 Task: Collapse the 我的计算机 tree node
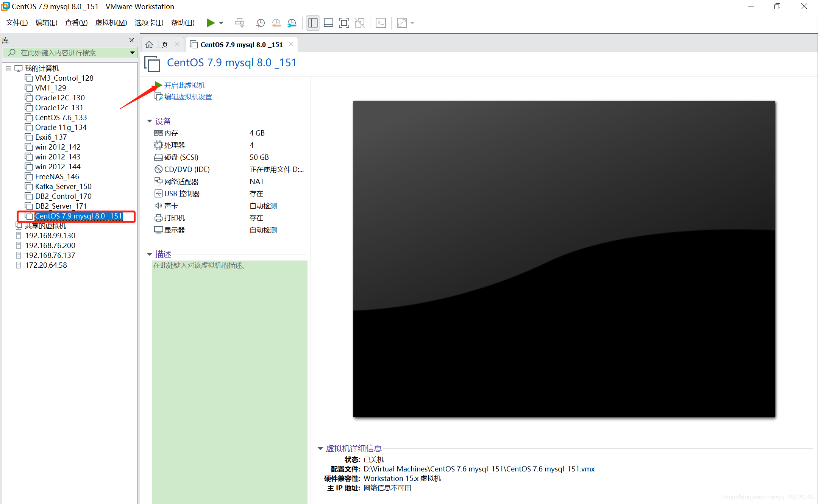[x=8, y=69]
